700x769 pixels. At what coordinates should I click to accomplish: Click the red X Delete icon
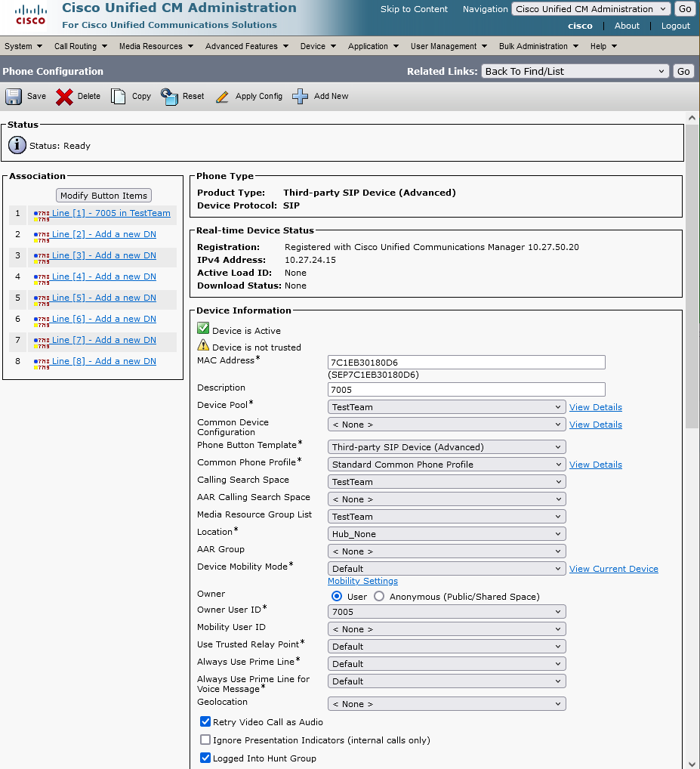pos(64,97)
